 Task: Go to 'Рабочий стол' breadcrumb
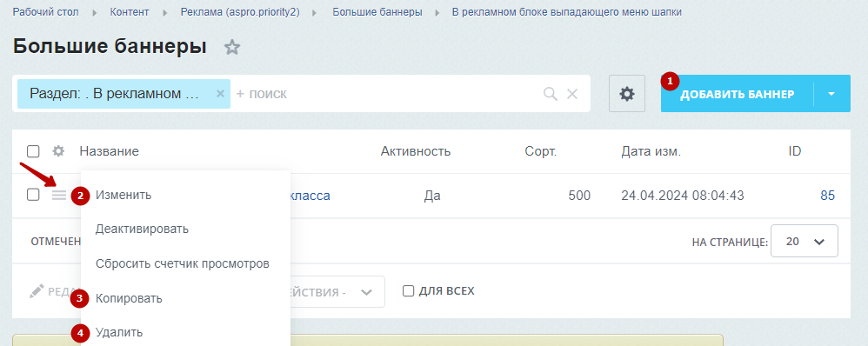[46, 11]
